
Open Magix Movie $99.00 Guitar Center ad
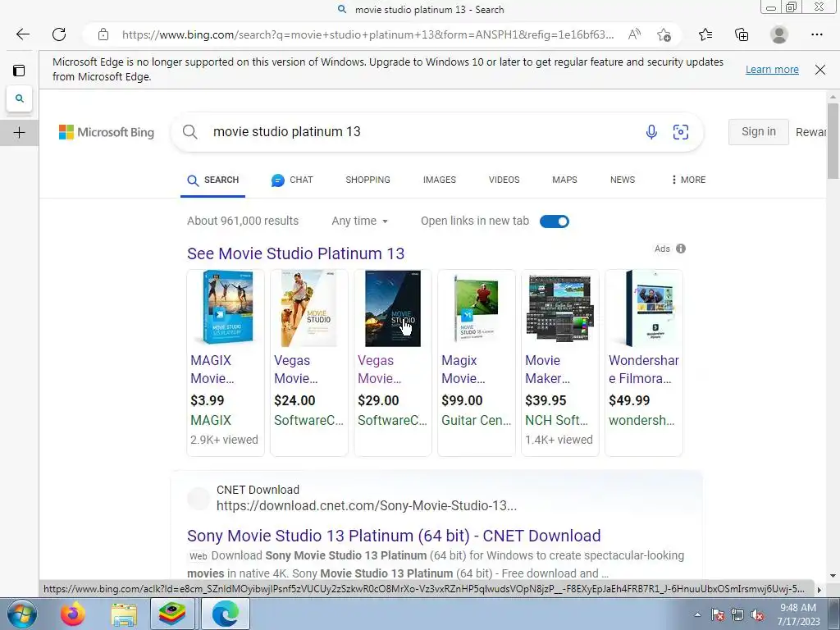coord(477,363)
